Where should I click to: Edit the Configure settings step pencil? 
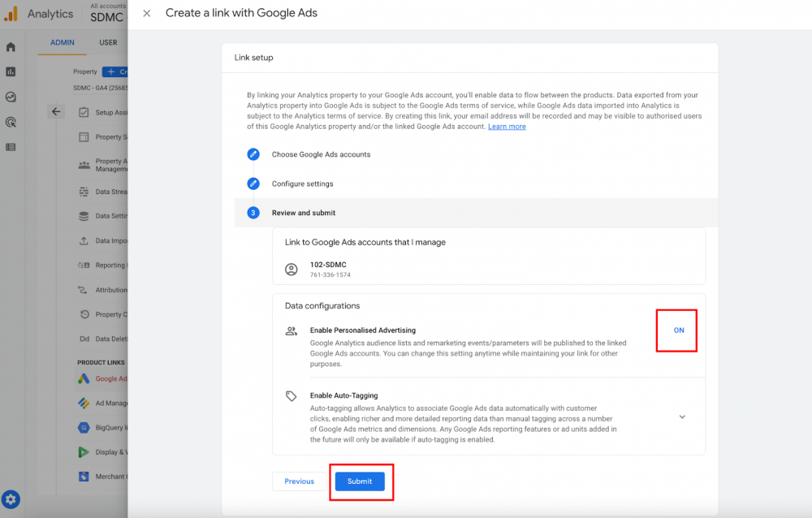click(x=253, y=183)
